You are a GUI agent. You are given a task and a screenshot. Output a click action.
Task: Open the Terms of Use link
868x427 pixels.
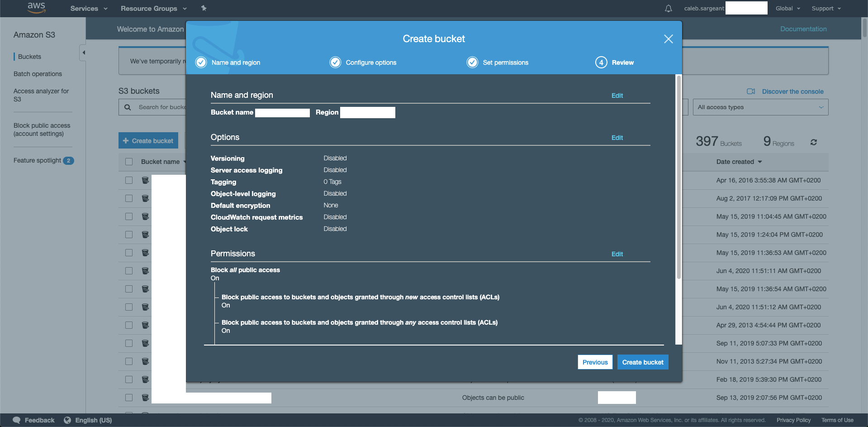[837, 420]
